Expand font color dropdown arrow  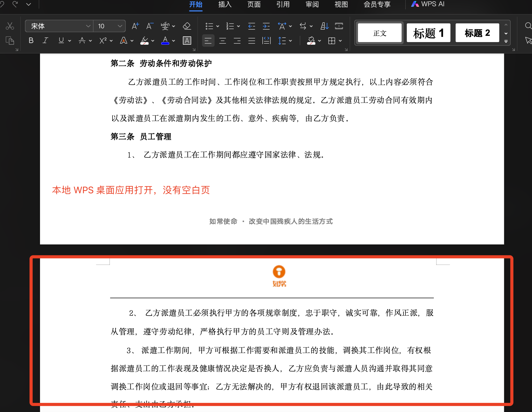tap(174, 41)
